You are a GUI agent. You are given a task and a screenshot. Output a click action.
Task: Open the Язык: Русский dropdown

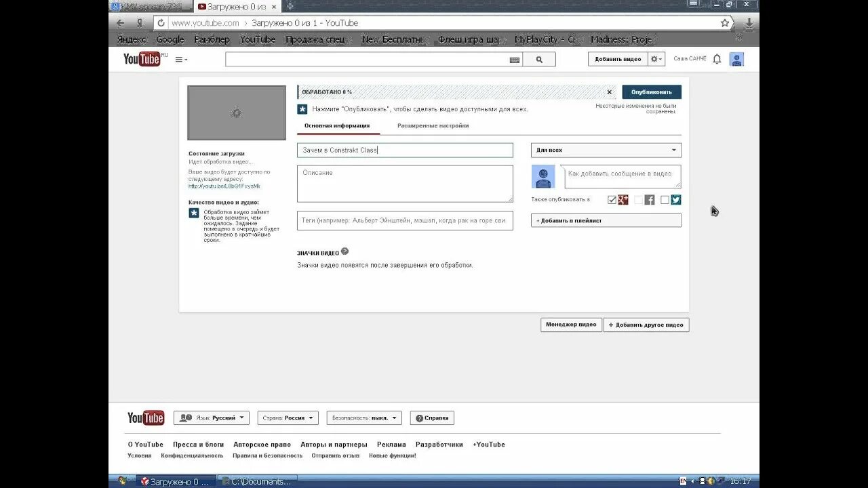click(x=212, y=418)
